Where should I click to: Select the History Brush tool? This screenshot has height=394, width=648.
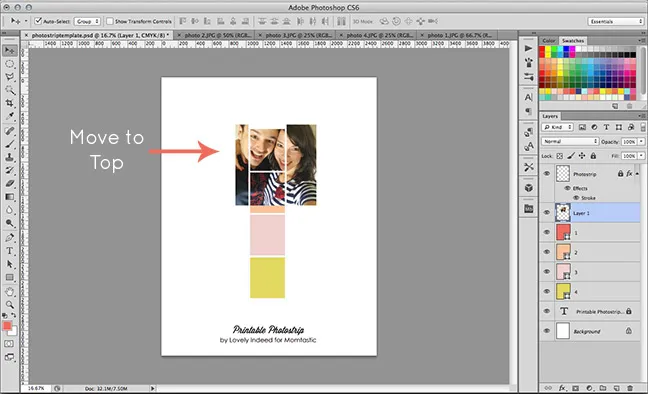tap(9, 170)
